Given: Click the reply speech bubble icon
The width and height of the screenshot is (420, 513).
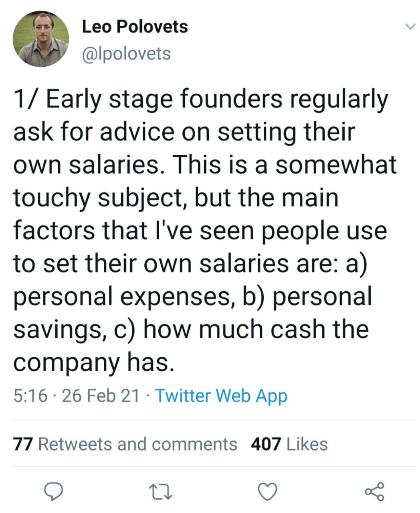Looking at the screenshot, I should tap(53, 491).
